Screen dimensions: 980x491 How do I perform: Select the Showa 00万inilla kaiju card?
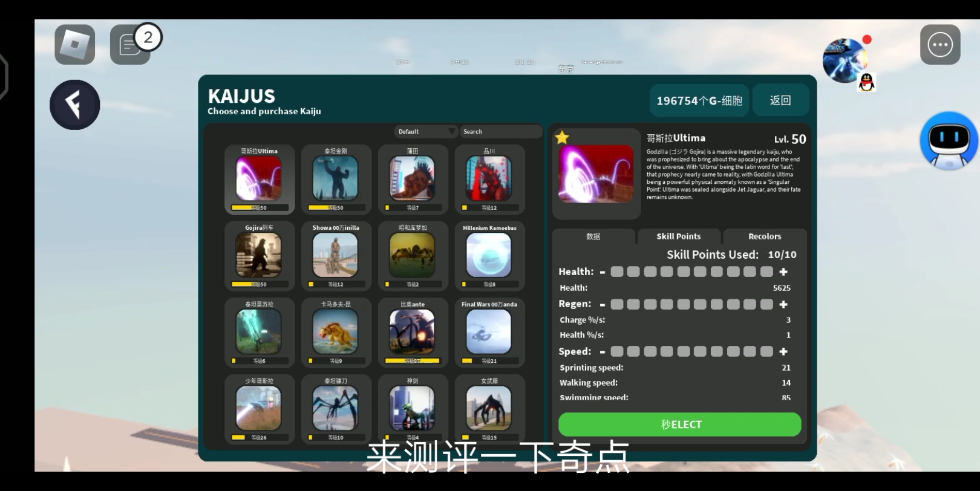point(336,256)
